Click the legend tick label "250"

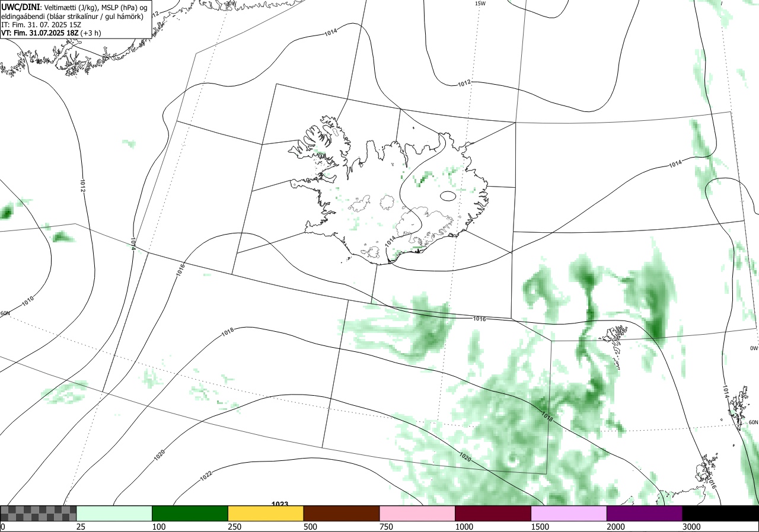coord(234,527)
